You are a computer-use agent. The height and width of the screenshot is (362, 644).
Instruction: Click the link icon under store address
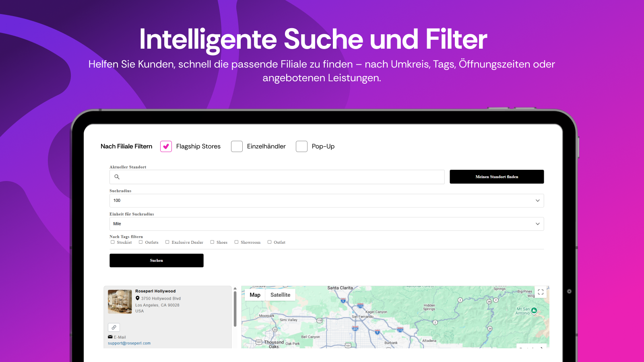[114, 327]
